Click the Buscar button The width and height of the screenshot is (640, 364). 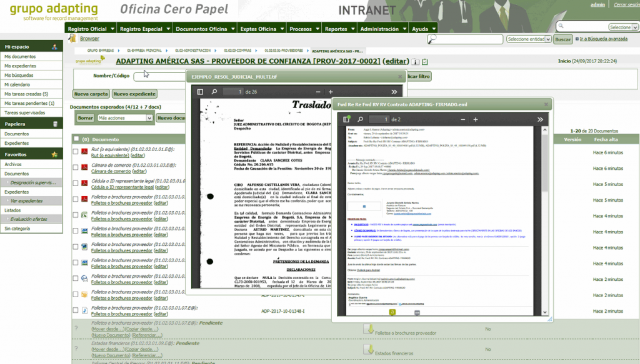[563, 39]
